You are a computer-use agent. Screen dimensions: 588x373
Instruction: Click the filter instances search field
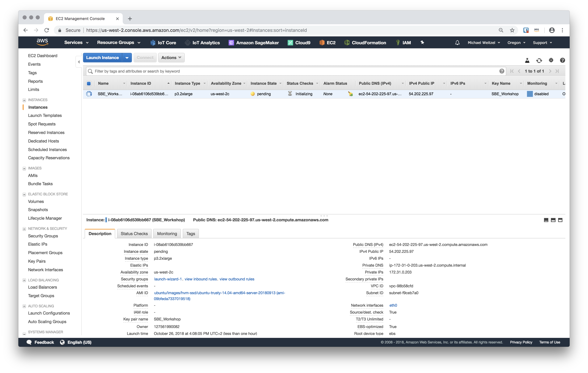[x=296, y=71]
